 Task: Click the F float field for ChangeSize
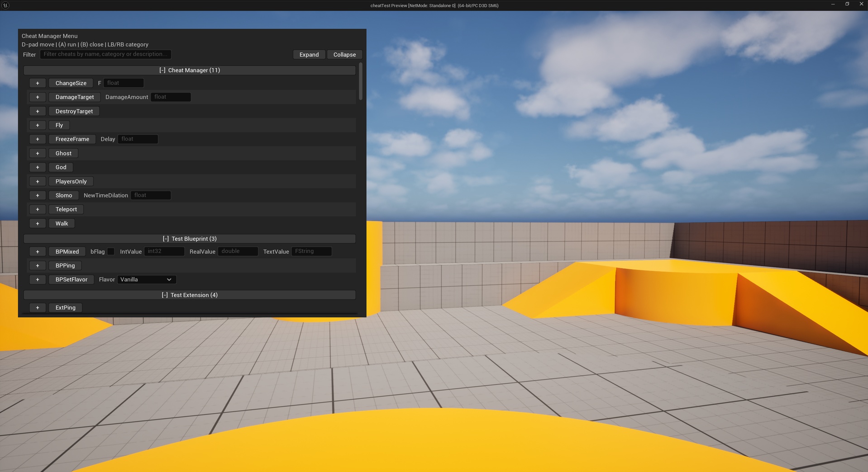(124, 83)
